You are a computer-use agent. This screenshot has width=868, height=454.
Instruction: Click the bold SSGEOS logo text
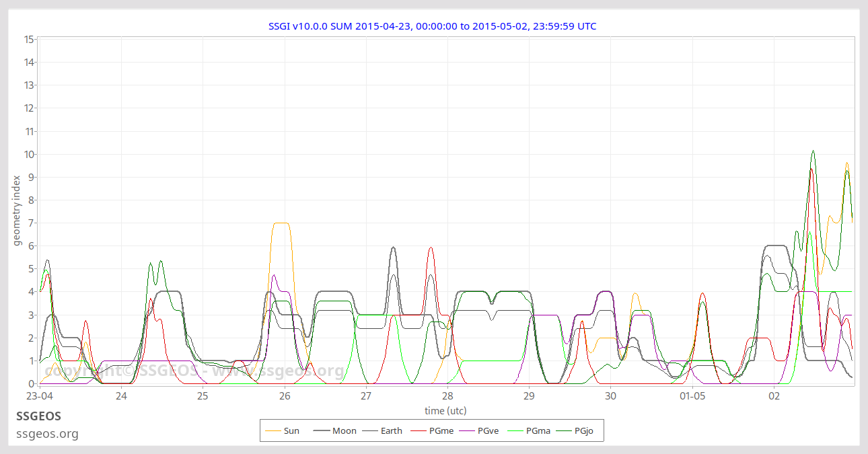(x=38, y=416)
